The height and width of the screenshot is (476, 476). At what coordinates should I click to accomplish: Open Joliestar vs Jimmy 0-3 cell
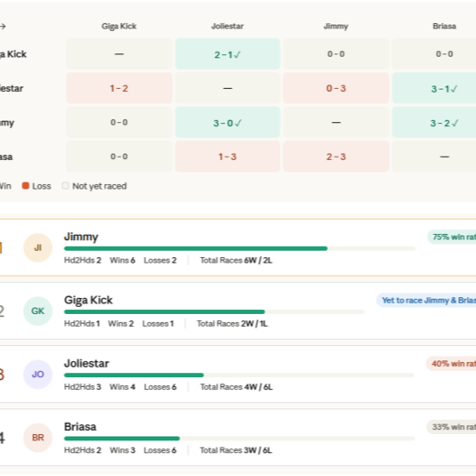[336, 88]
